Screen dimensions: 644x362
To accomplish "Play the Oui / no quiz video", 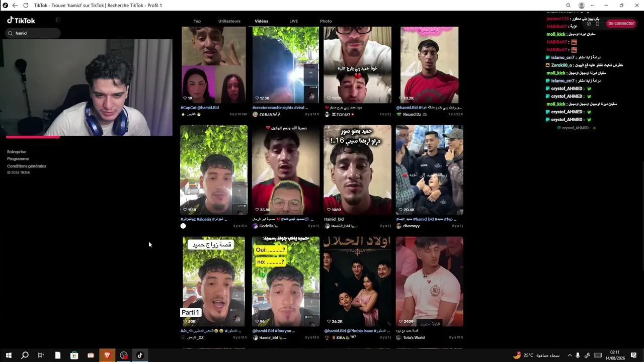I will 286,282.
